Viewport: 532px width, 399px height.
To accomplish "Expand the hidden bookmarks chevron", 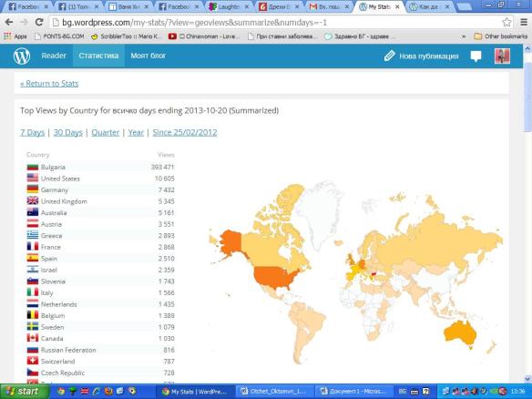I will pyautogui.click(x=464, y=36).
